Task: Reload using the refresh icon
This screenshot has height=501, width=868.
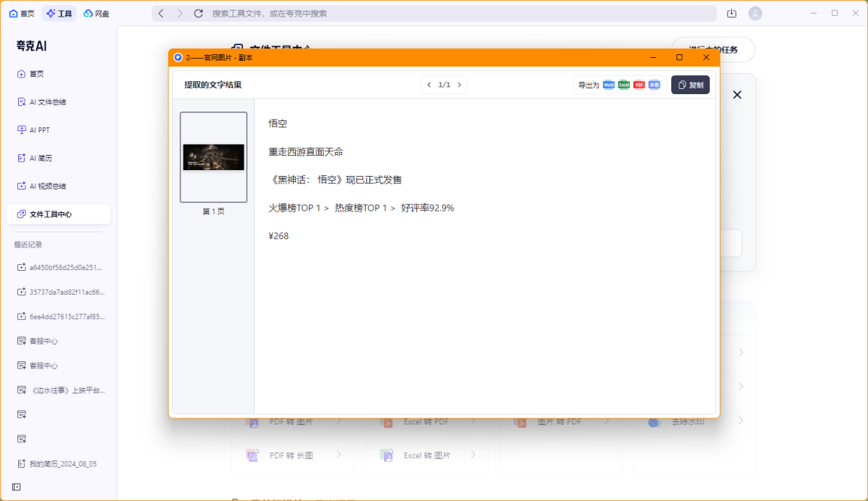Action: [x=198, y=13]
